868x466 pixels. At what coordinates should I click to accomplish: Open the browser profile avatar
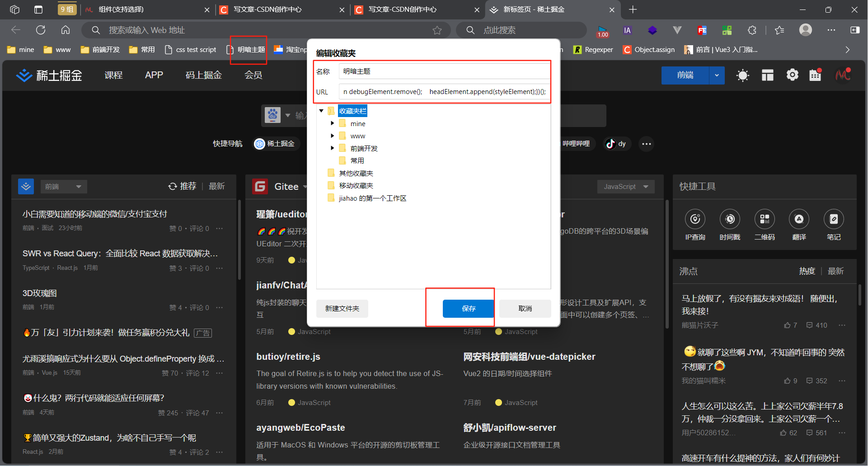pyautogui.click(x=806, y=30)
